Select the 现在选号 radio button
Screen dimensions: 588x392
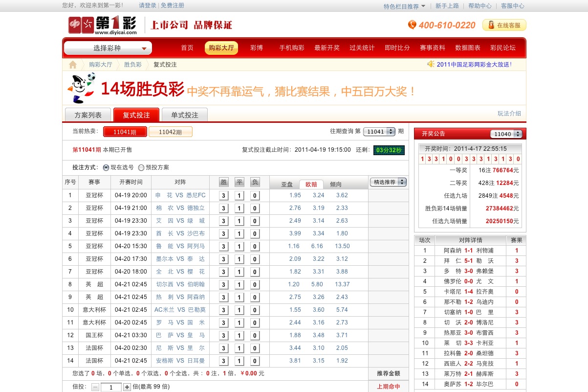point(106,167)
